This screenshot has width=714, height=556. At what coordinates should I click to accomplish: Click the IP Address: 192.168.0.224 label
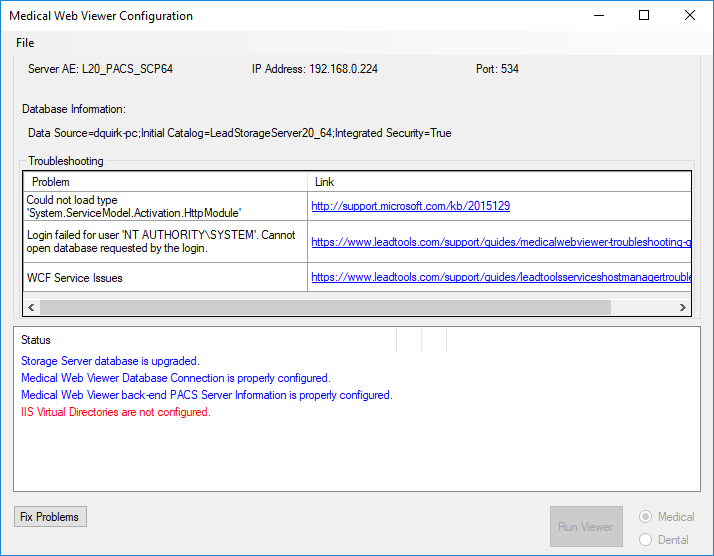pos(315,69)
